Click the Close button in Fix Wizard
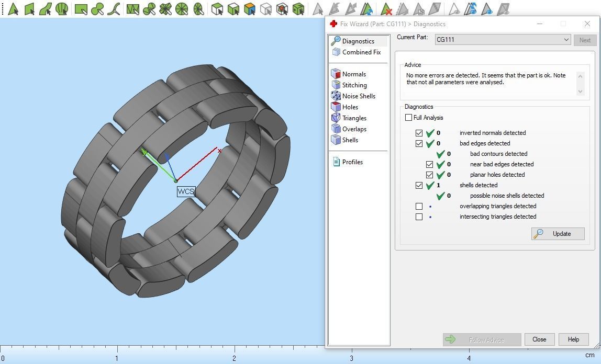 tap(539, 339)
